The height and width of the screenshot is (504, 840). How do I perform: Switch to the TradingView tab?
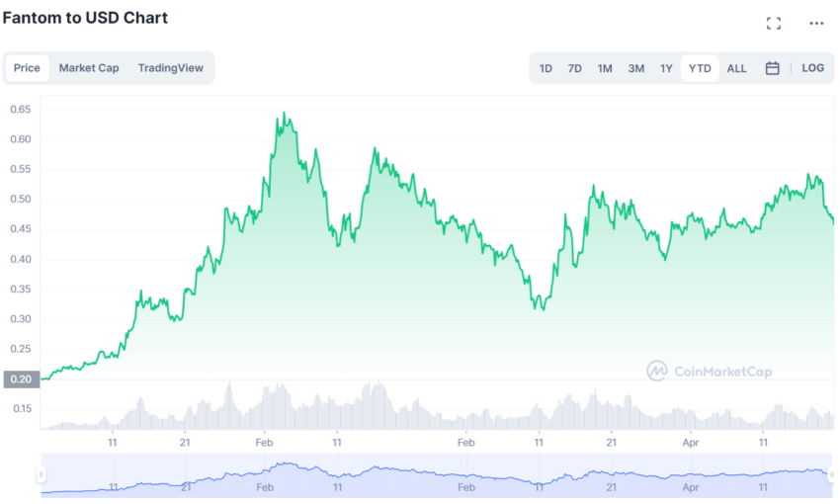click(x=170, y=68)
